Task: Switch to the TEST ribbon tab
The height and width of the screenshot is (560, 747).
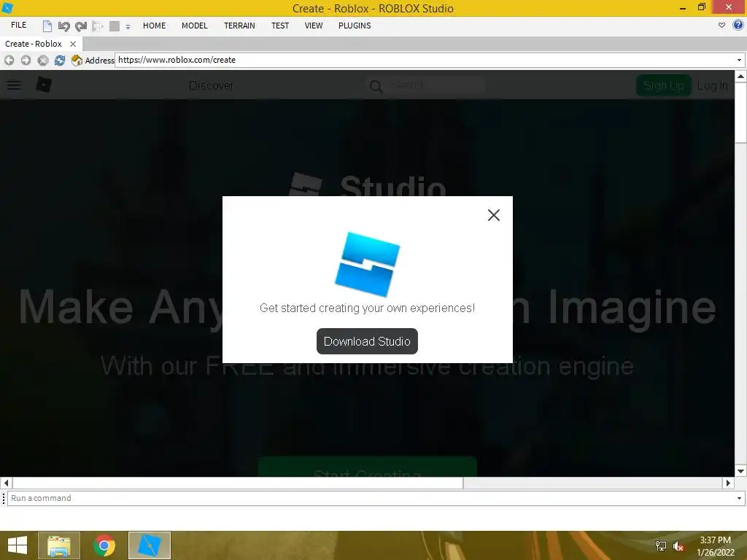Action: pos(280,26)
